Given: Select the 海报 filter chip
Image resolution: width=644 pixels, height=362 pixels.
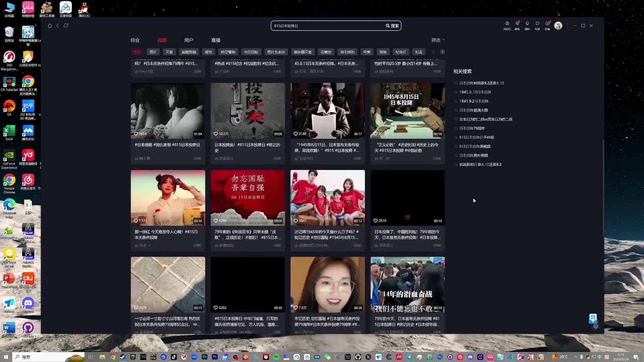Looking at the screenshot, I should pos(383,52).
